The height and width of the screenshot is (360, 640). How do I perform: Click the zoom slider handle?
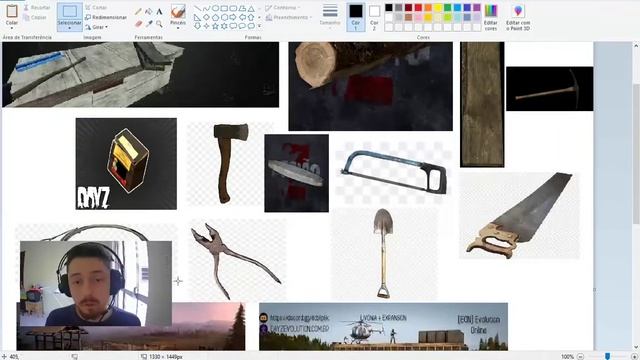pos(607,356)
